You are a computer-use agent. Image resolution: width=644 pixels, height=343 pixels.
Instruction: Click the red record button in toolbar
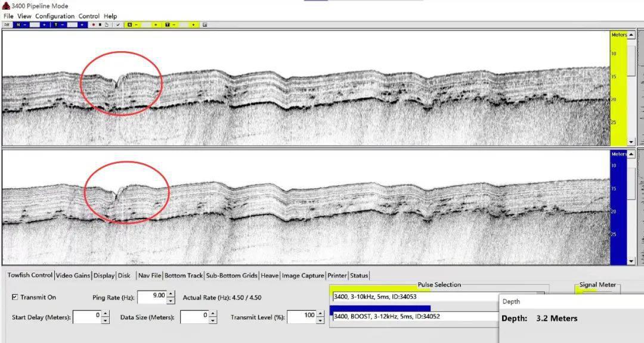[93, 25]
